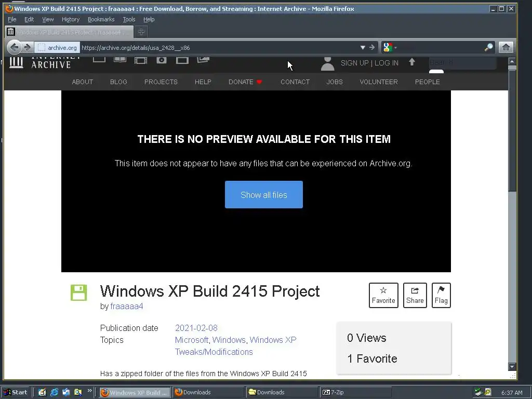The width and height of the screenshot is (532, 399).
Task: Click the Internet Explorer quick launch icon
Action: coord(54,392)
